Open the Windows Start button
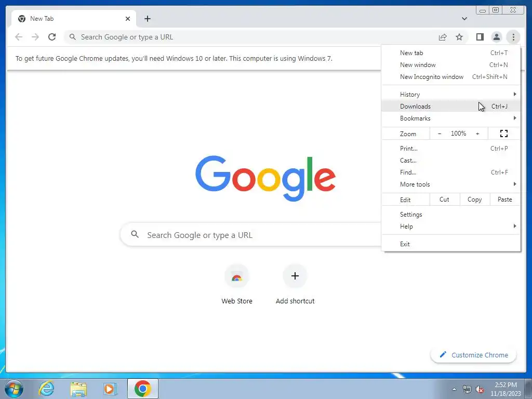 (14, 389)
